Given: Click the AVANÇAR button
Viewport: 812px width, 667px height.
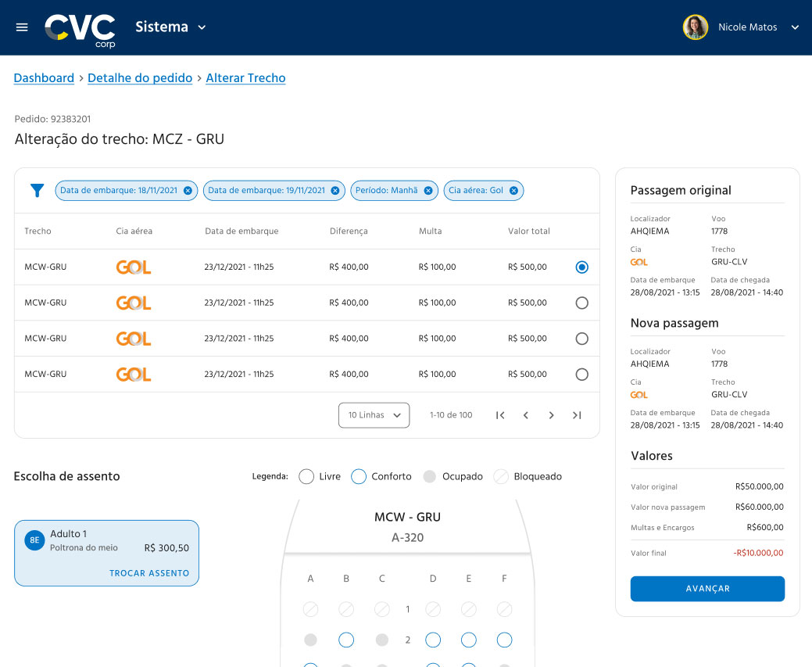Looking at the screenshot, I should [x=706, y=589].
